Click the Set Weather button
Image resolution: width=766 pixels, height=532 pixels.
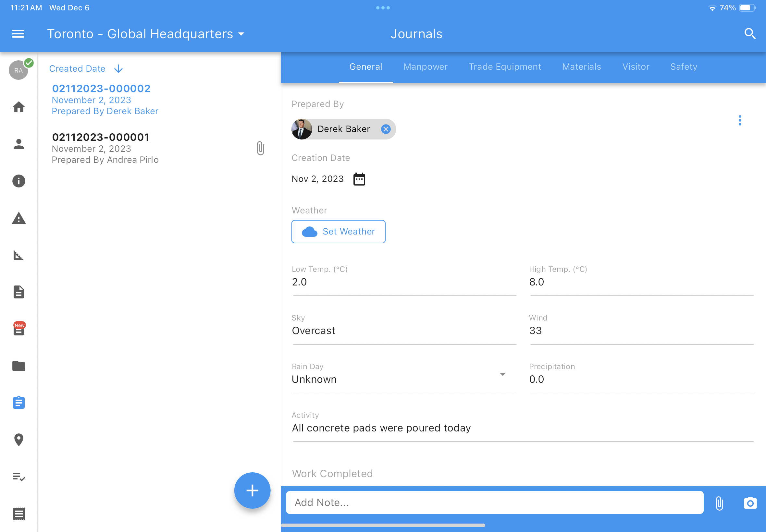point(338,231)
